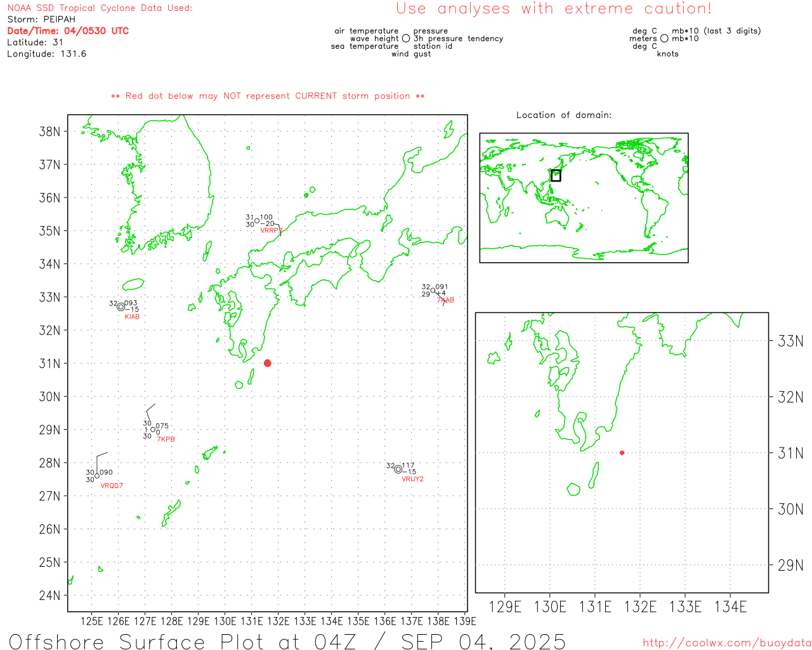812x650 pixels.
Task: Click the VRQD7 station id label
Action: tap(112, 486)
